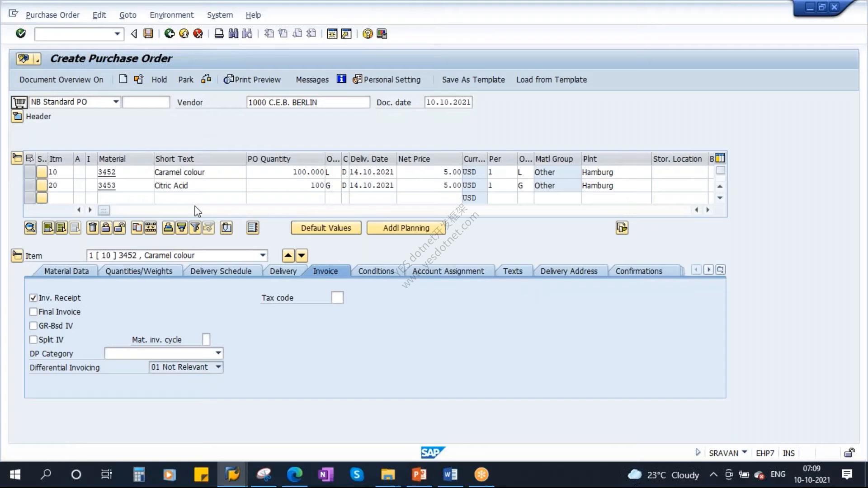This screenshot has height=488, width=868.
Task: Click the Vendor input field
Action: coord(308,102)
